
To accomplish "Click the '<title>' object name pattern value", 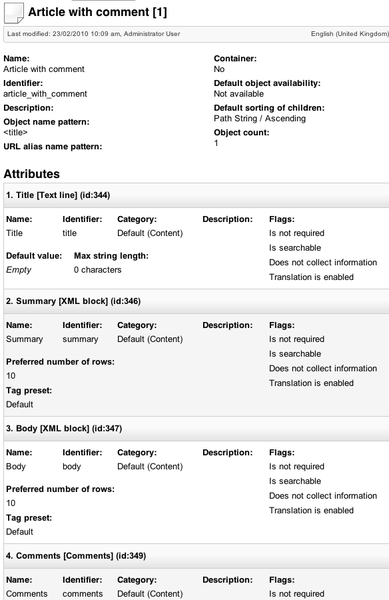I will tap(15, 132).
